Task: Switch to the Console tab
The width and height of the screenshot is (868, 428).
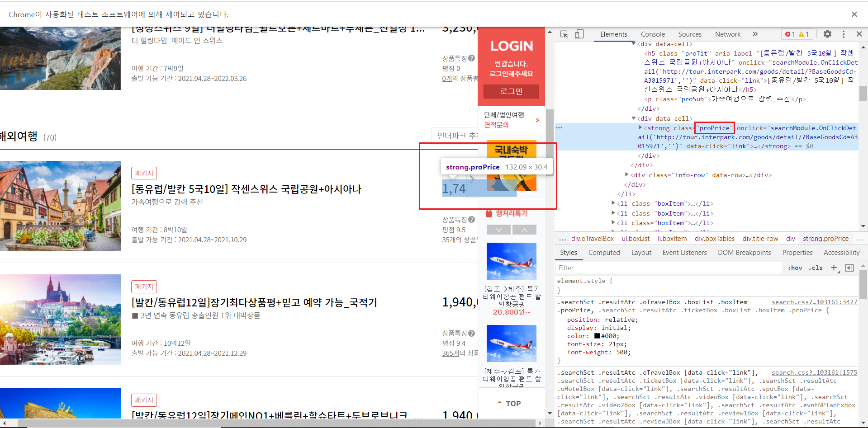Action: (653, 34)
